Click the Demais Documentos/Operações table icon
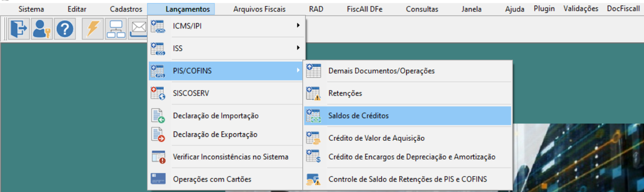Viewport: 644px width, 192px height. tap(313, 71)
